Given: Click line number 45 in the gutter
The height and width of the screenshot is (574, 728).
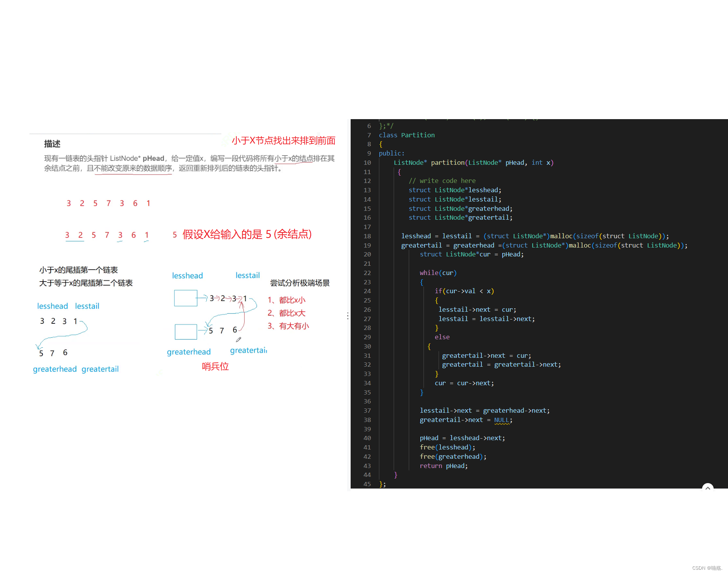Looking at the screenshot, I should [x=367, y=484].
